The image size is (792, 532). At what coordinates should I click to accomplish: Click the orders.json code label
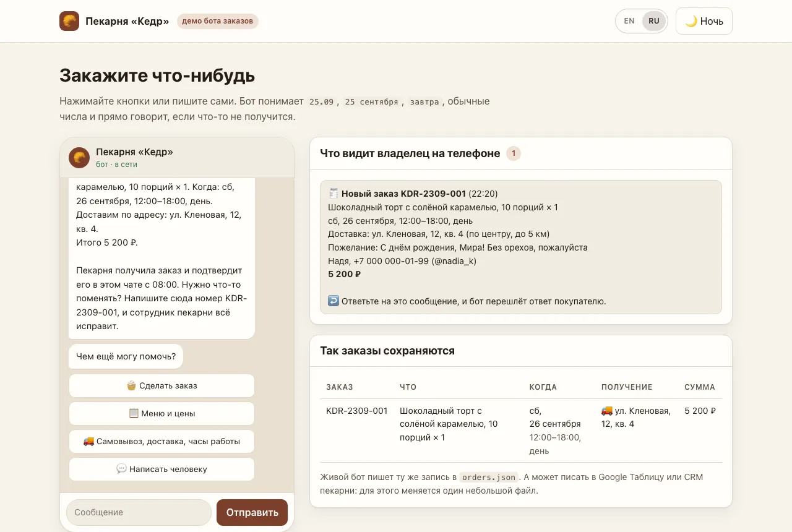489,477
